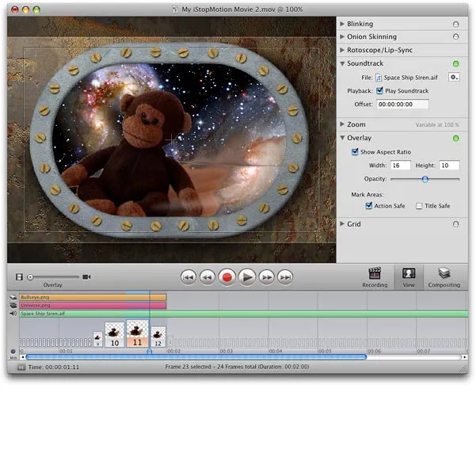Expand the Zoom section
The width and height of the screenshot is (476, 476).
pyautogui.click(x=342, y=124)
